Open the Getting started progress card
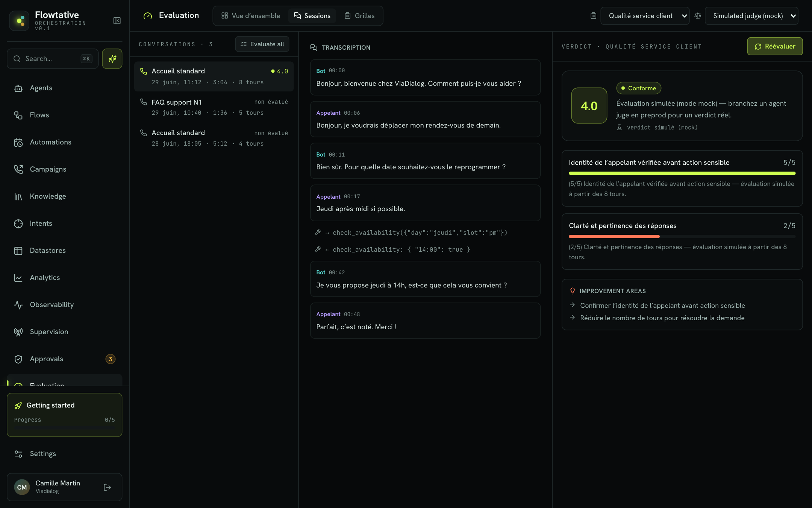The width and height of the screenshot is (812, 508). pos(65,415)
